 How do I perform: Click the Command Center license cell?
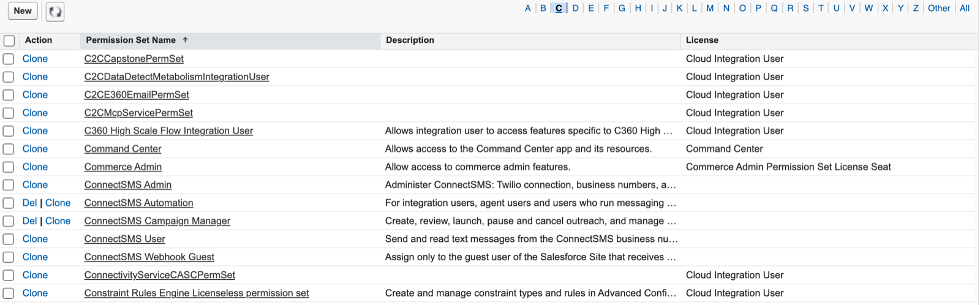[725, 149]
